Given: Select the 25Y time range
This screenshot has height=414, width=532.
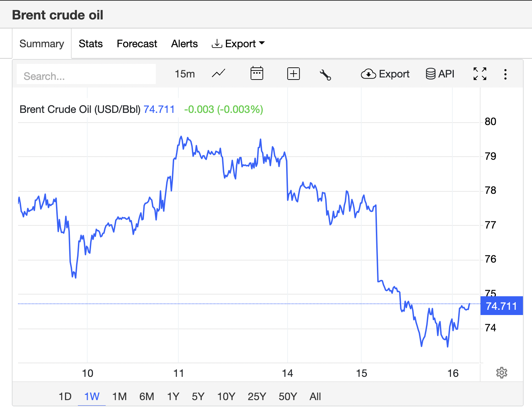Looking at the screenshot, I should tap(257, 396).
